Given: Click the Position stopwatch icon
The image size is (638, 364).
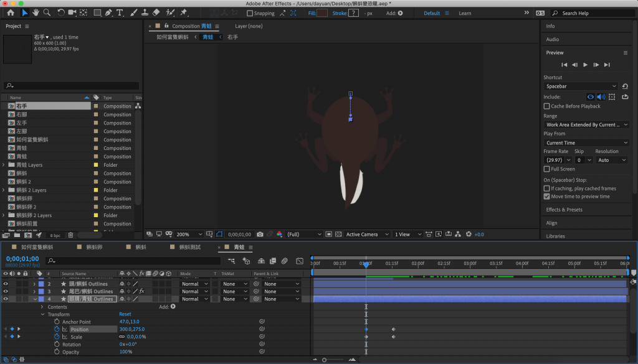Looking at the screenshot, I should [56, 329].
